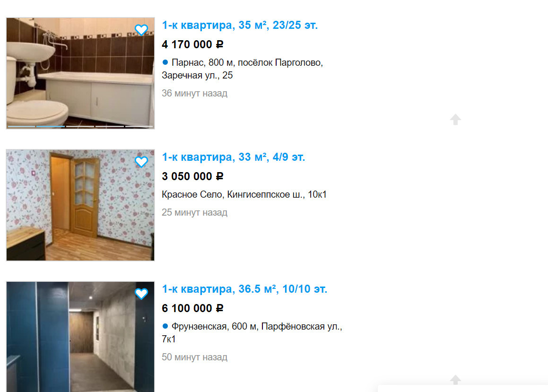Click address Красное Село, Кингисеппское ш., 10к1

click(x=244, y=195)
